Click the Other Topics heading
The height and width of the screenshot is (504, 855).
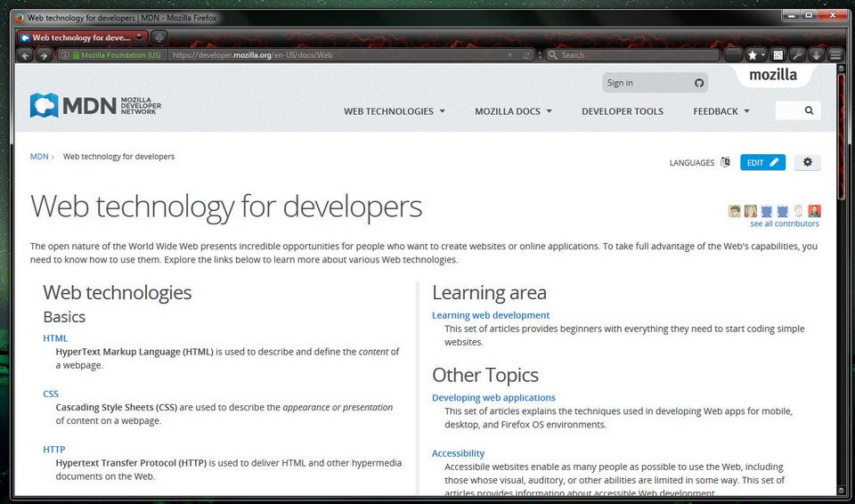pyautogui.click(x=485, y=375)
